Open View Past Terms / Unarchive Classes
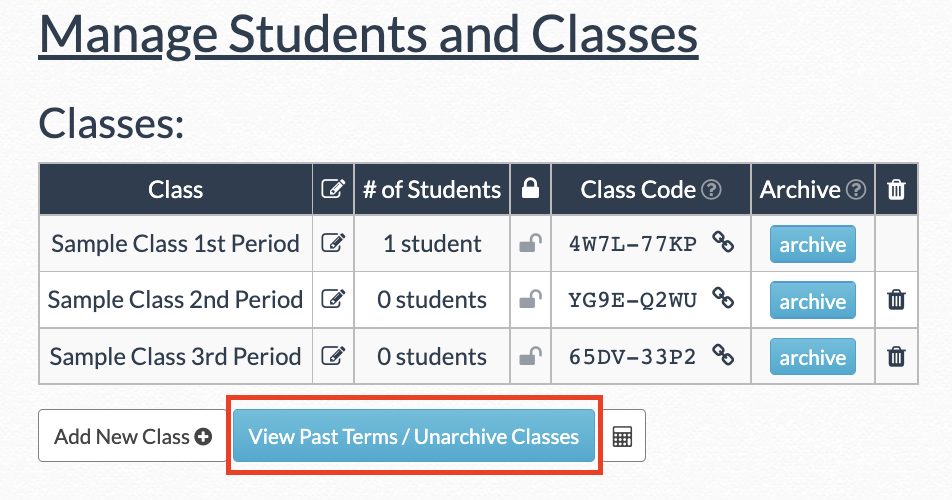This screenshot has height=500, width=952. pos(414,436)
